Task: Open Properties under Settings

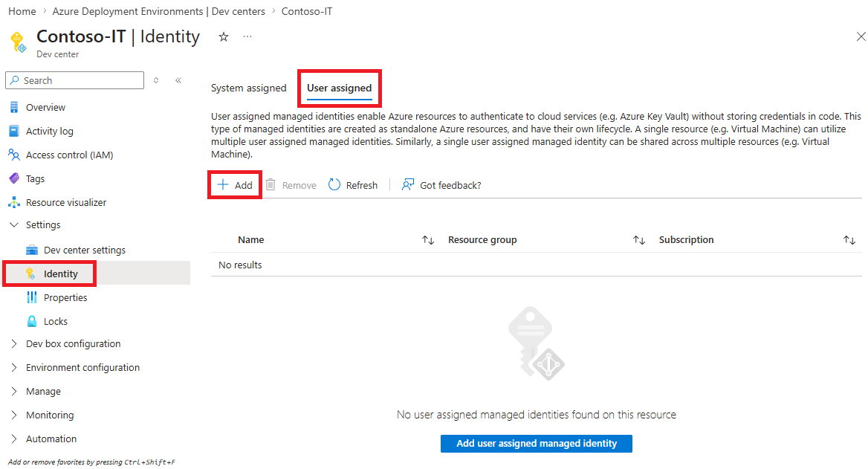Action: click(65, 298)
